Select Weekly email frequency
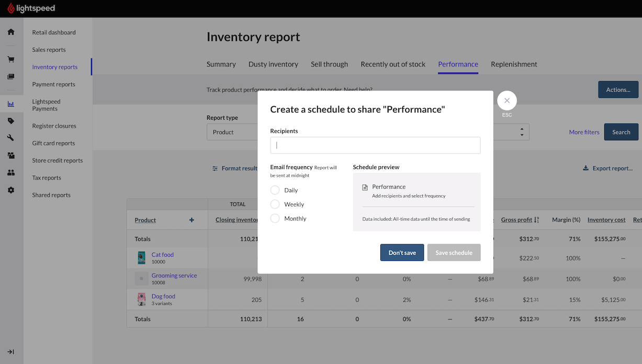 [x=275, y=204]
